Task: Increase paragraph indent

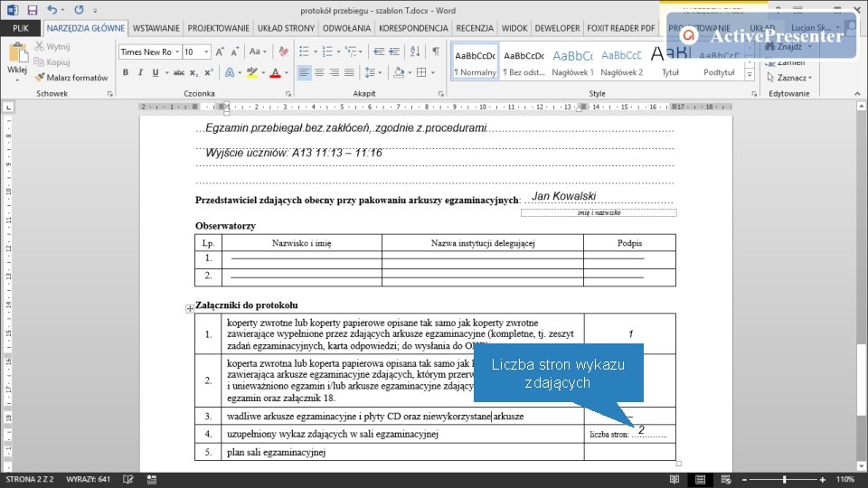Action: tap(394, 52)
